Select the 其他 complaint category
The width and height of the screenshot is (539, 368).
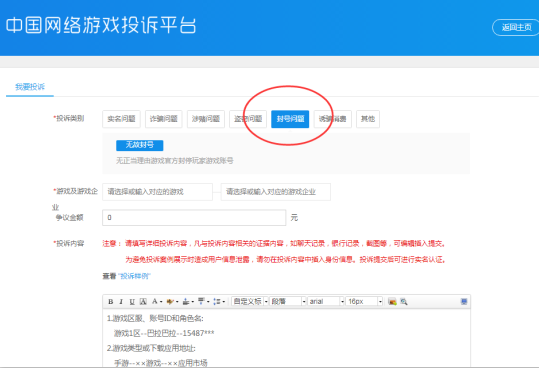click(x=368, y=119)
